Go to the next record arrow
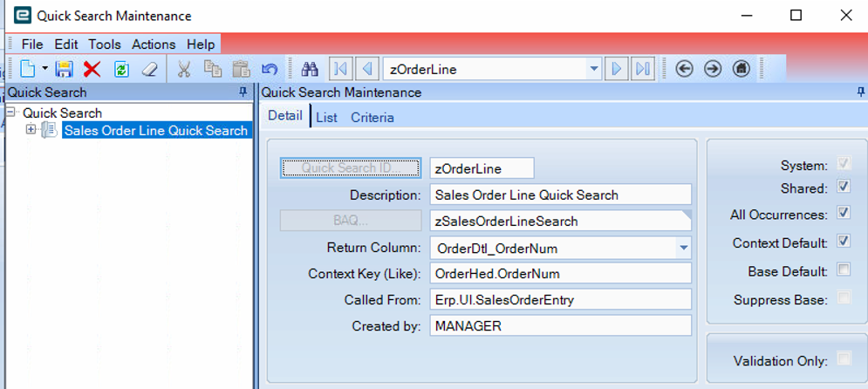Image resolution: width=868 pixels, height=389 pixels. [x=616, y=69]
